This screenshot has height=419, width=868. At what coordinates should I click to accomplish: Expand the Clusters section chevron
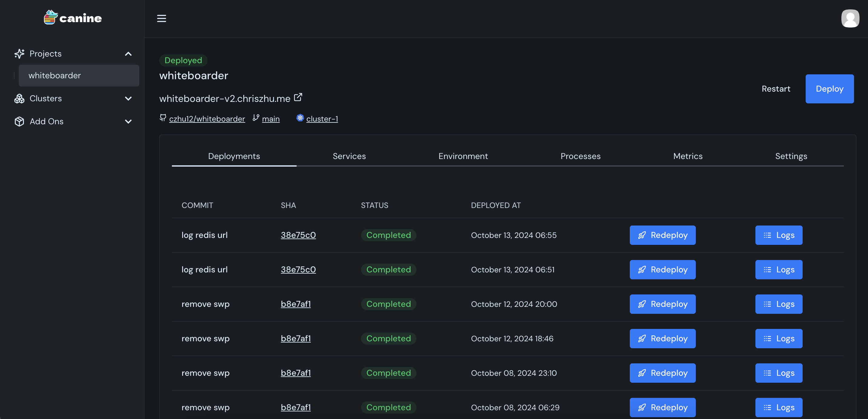click(x=128, y=99)
